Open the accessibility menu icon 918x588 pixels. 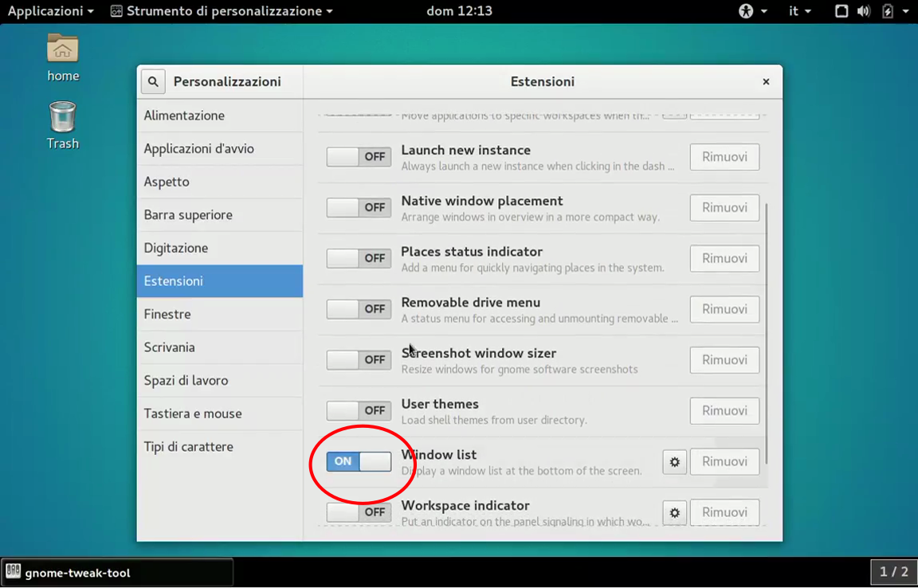tap(746, 11)
